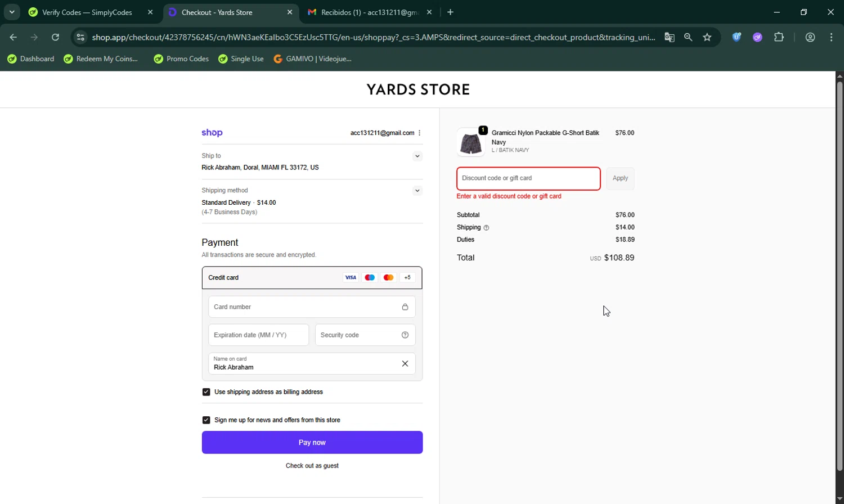Open site information icon in address bar

[x=80, y=37]
